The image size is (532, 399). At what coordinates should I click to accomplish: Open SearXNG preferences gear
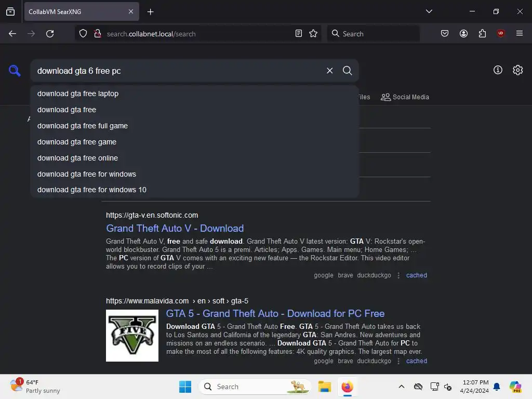(x=517, y=70)
